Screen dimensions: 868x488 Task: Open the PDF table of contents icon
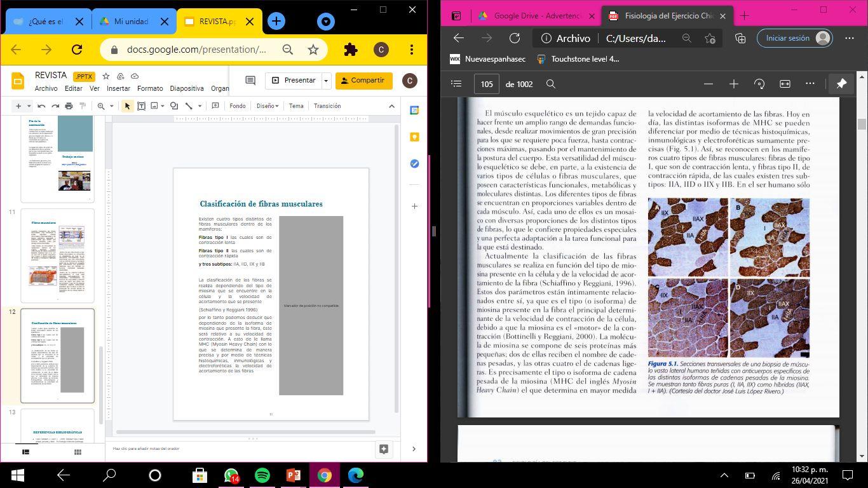456,84
